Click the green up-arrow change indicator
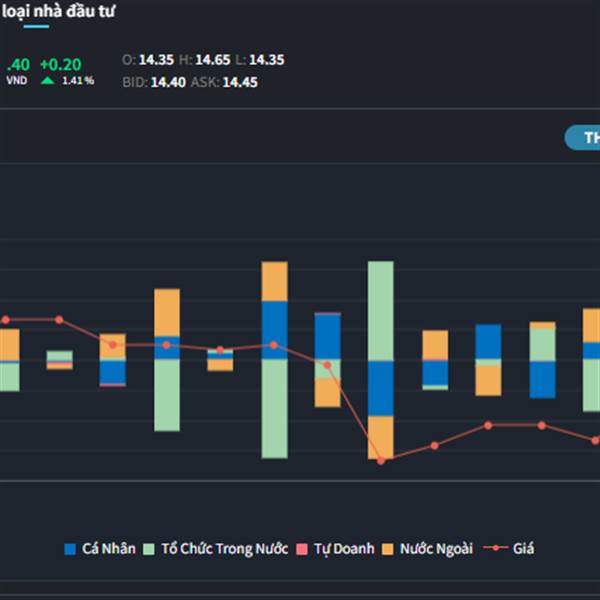 click(x=47, y=81)
